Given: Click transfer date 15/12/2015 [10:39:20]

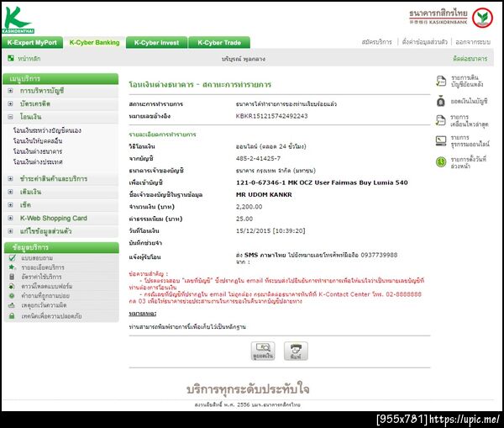Looking at the screenshot, I should point(270,230).
